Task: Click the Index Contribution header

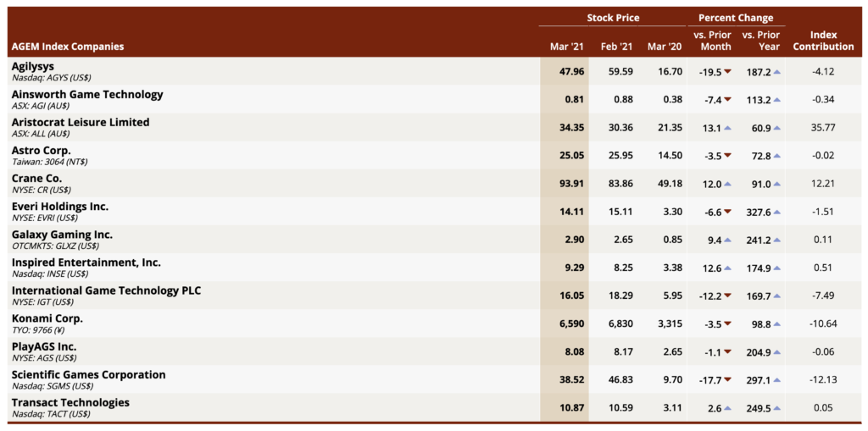Action: click(x=823, y=41)
